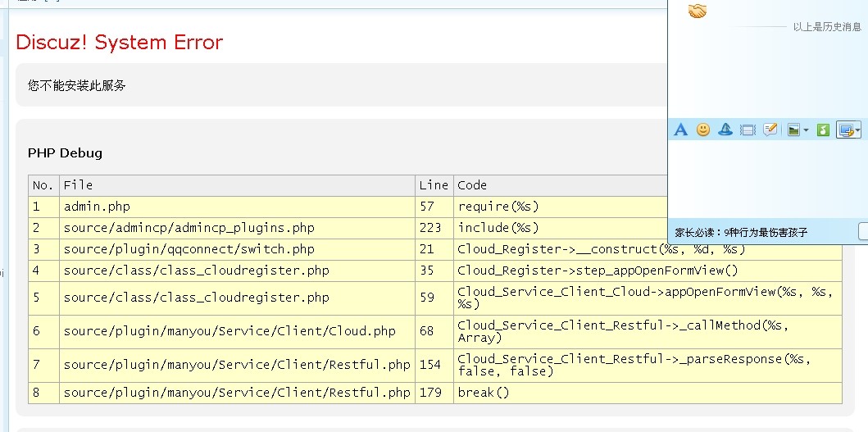
Task: Click the break() code cell
Action: (648, 393)
